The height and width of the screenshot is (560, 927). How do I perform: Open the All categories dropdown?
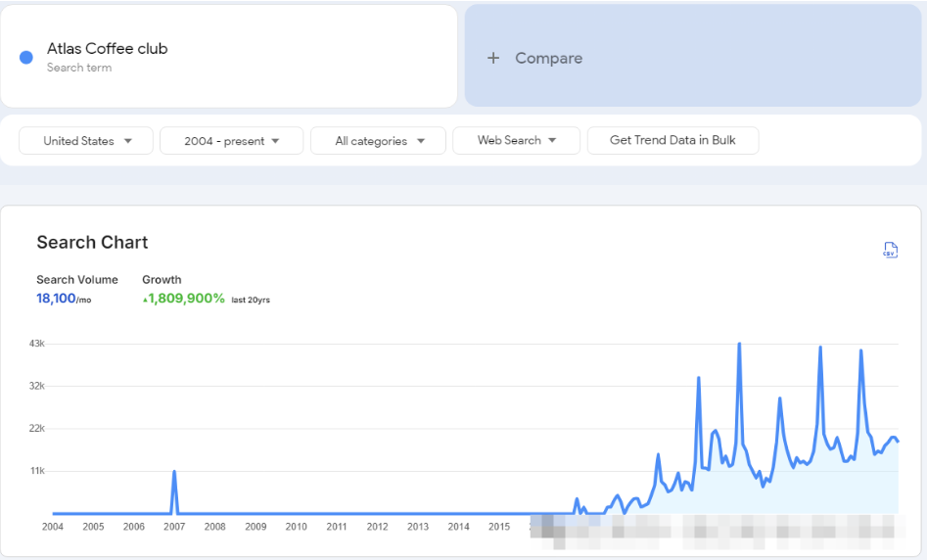click(378, 141)
